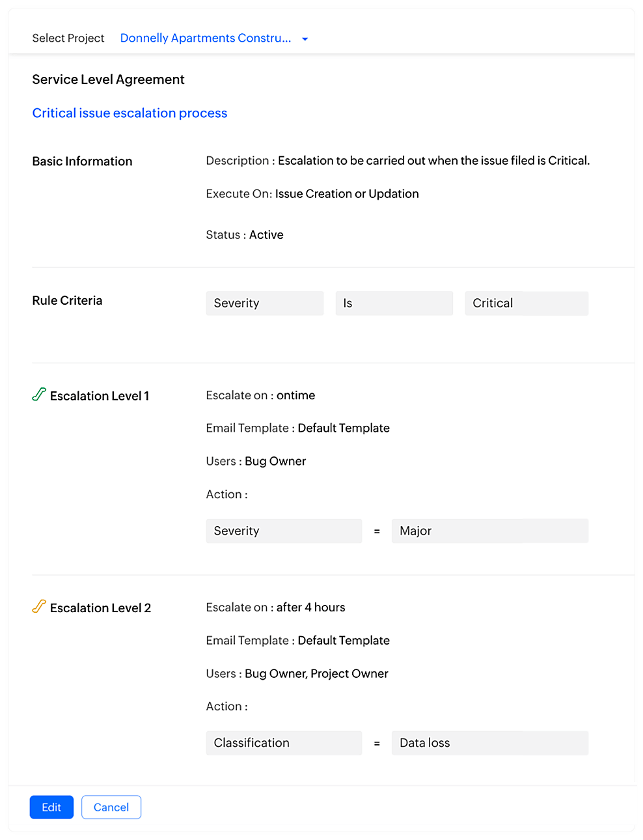Viewport: 643px width, 840px height.
Task: Open the Select Project dropdown arrow
Action: [x=305, y=39]
